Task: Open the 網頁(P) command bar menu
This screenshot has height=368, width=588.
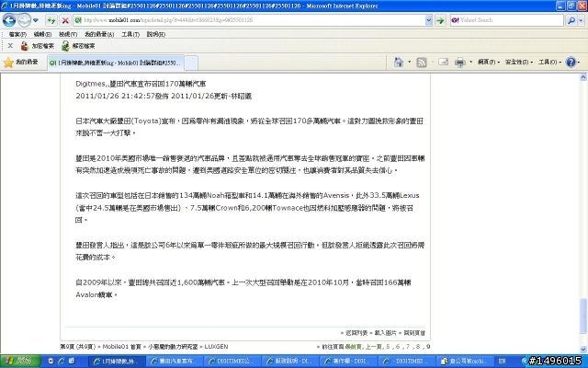Action: (x=489, y=62)
